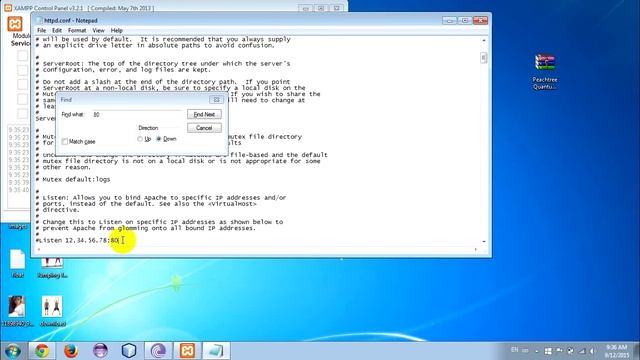Launch Firefox from taskbar
Viewport: 640px width, 360px height.
coord(71,351)
